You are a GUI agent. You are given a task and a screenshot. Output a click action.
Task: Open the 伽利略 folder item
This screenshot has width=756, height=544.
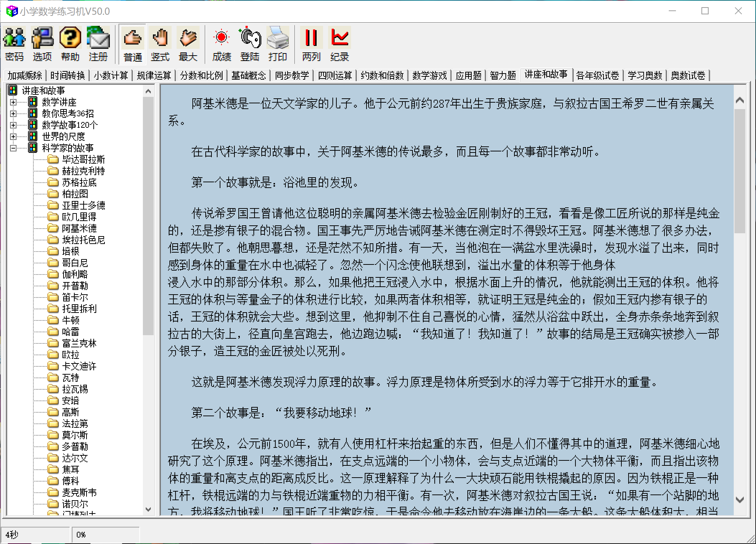[x=75, y=275]
